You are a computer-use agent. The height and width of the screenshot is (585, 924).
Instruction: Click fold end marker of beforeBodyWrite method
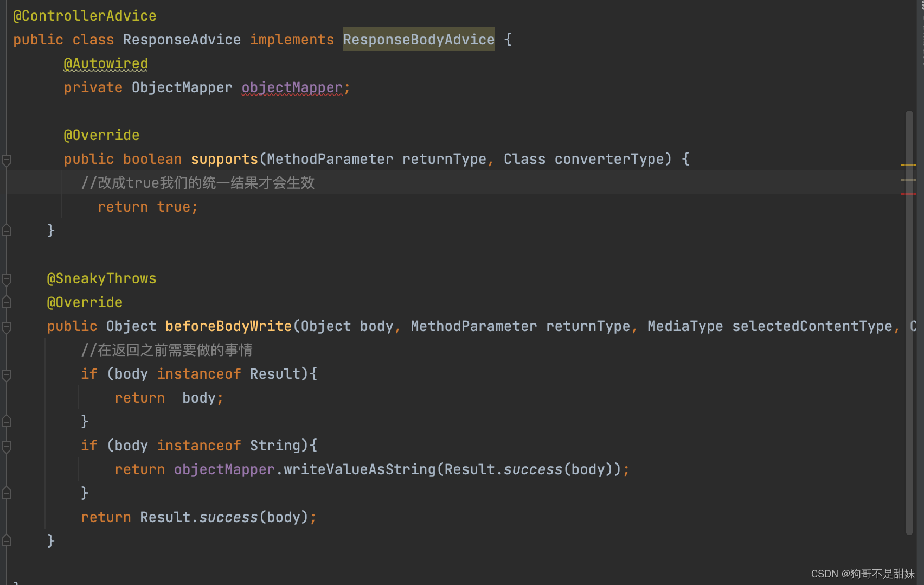tap(7, 541)
